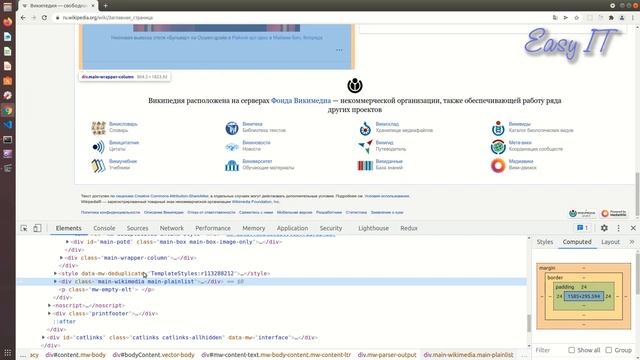Enable the Show all checkbox
This screenshot has width=640, height=360.
coord(571,350)
